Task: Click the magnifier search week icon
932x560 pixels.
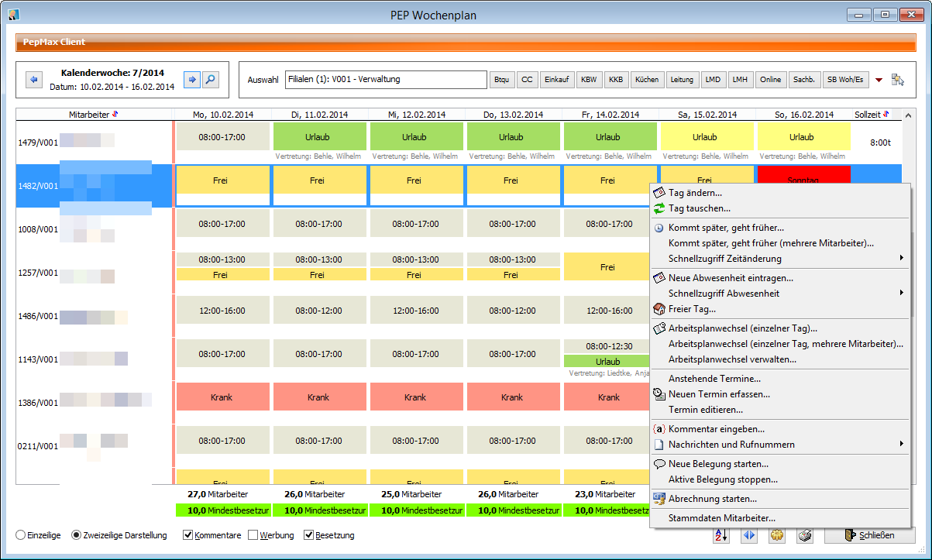Action: coord(210,80)
